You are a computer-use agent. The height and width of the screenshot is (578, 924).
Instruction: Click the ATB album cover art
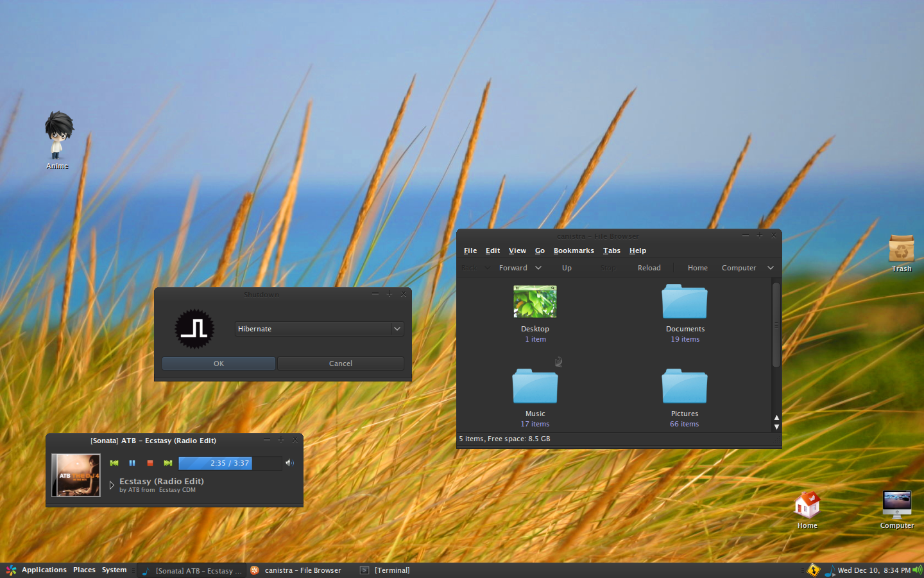(x=76, y=475)
